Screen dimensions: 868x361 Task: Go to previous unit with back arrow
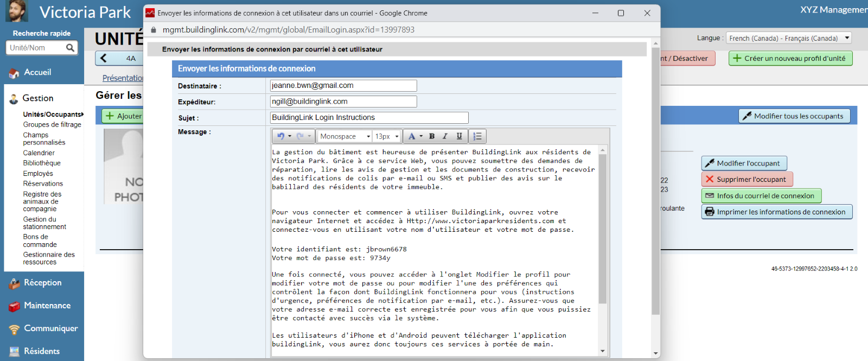point(104,58)
